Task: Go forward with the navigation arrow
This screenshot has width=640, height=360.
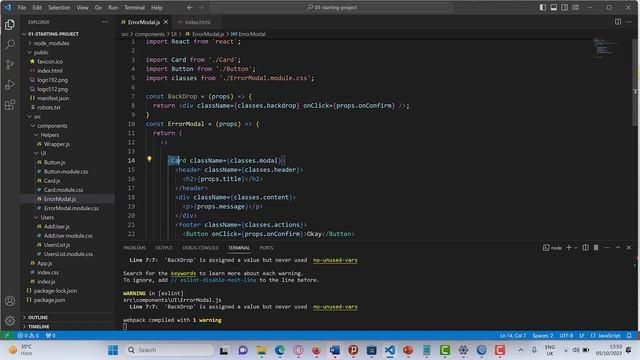Action: [201, 7]
